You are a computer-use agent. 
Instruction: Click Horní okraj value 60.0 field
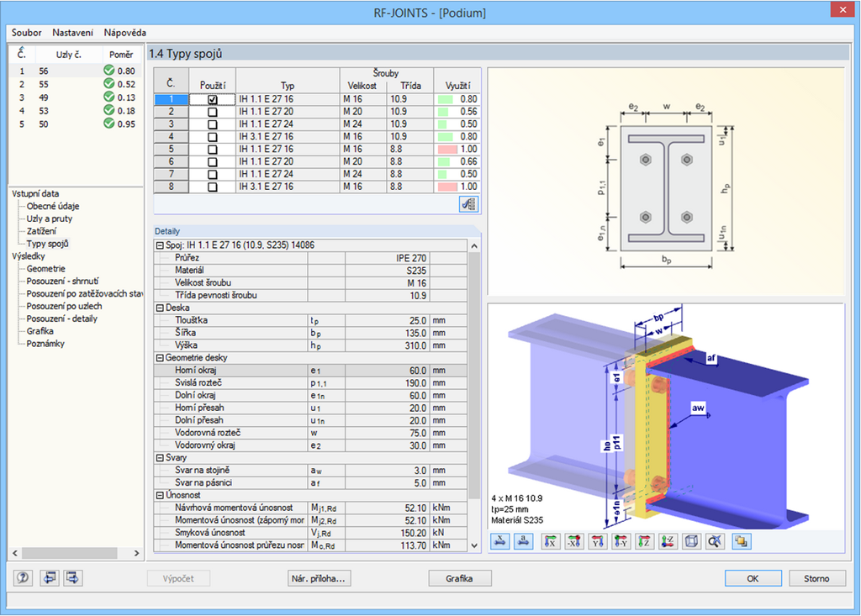coord(387,371)
